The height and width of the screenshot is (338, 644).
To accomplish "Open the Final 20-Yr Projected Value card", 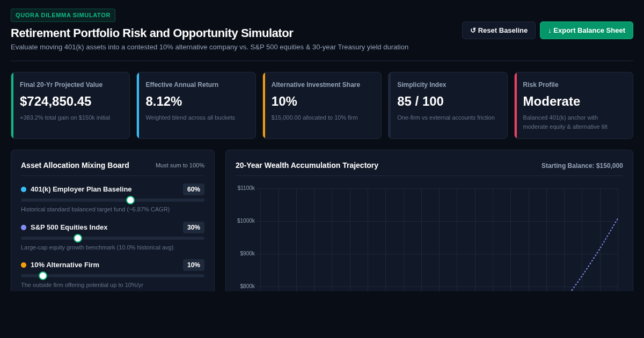I will click(x=70, y=106).
